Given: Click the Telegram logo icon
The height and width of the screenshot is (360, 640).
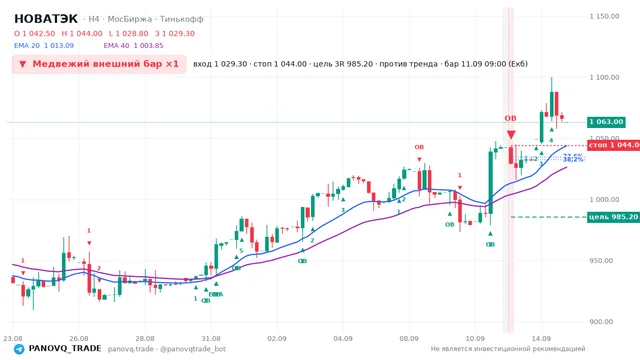Looking at the screenshot, I should pos(19,349).
